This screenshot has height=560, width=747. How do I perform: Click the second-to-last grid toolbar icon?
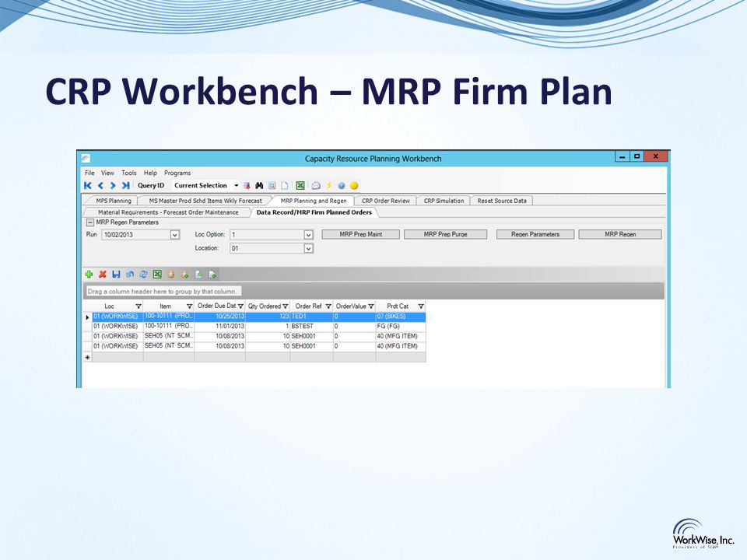[198, 275]
